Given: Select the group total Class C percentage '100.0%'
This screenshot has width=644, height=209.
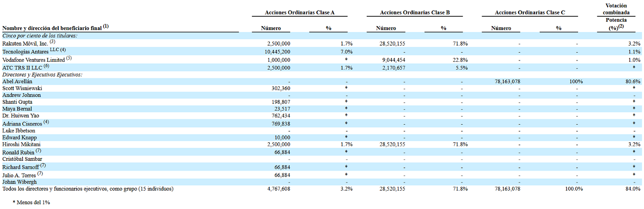Looking at the screenshot, I should (x=573, y=189).
